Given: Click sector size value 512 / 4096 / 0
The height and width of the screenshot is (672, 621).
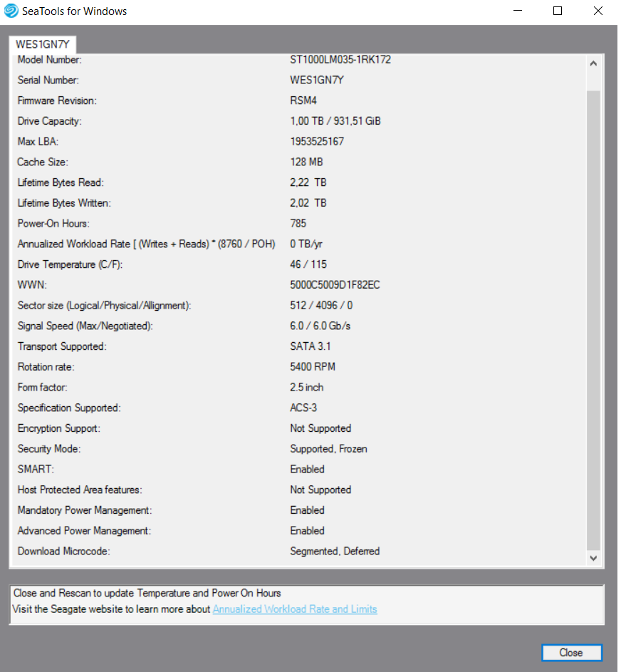Looking at the screenshot, I should point(321,306).
